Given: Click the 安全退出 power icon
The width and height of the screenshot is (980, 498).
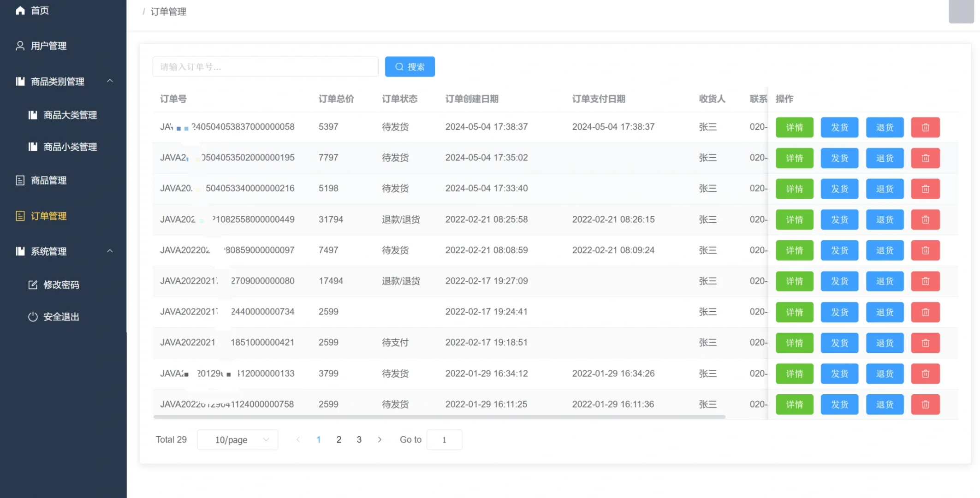Looking at the screenshot, I should [x=32, y=317].
